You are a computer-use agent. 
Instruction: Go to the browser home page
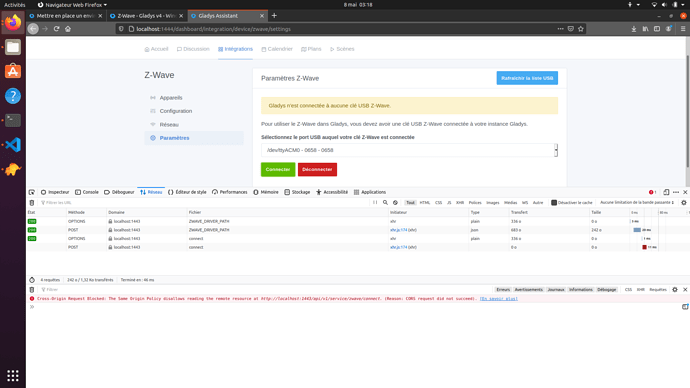click(68, 29)
